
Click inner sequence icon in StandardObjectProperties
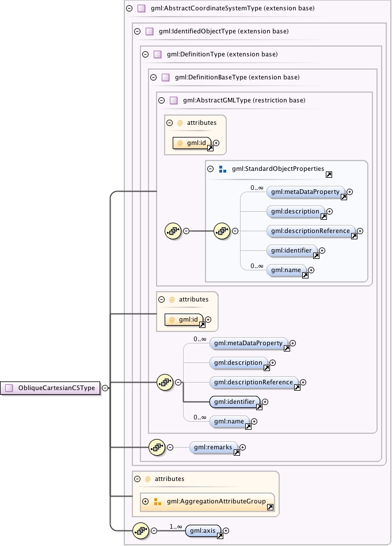(222, 231)
